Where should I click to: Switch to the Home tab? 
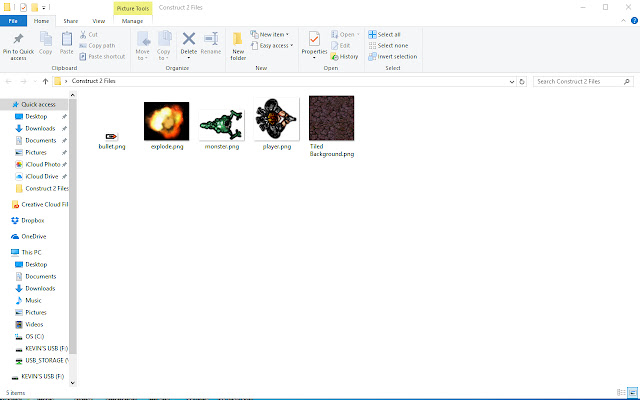[41, 21]
